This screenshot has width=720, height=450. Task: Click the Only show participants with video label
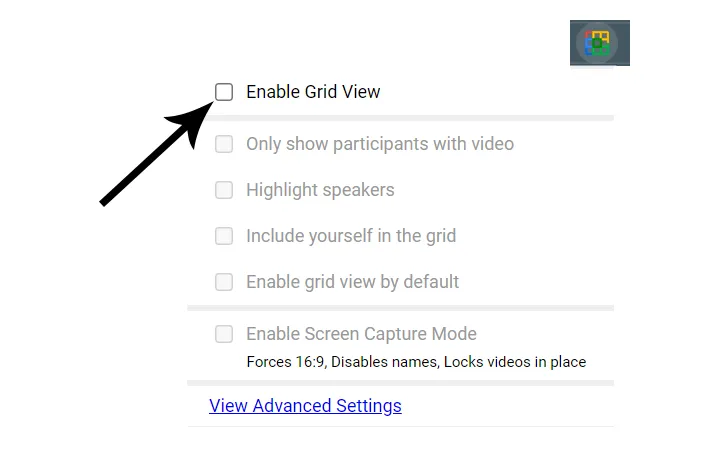point(380,144)
